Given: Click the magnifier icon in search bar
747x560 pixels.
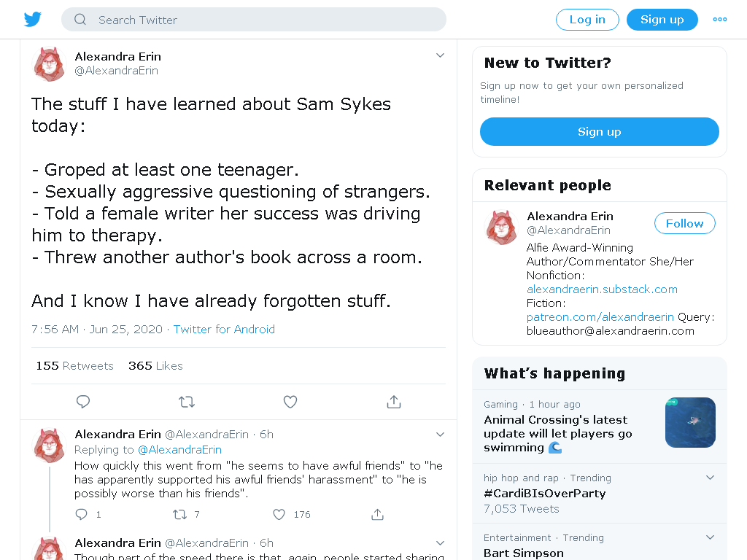Looking at the screenshot, I should click(80, 20).
